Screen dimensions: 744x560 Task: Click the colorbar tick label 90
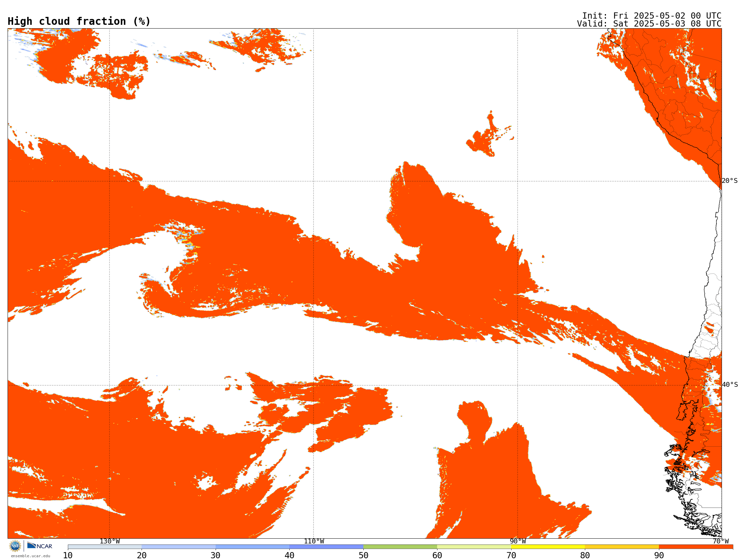pyautogui.click(x=659, y=556)
